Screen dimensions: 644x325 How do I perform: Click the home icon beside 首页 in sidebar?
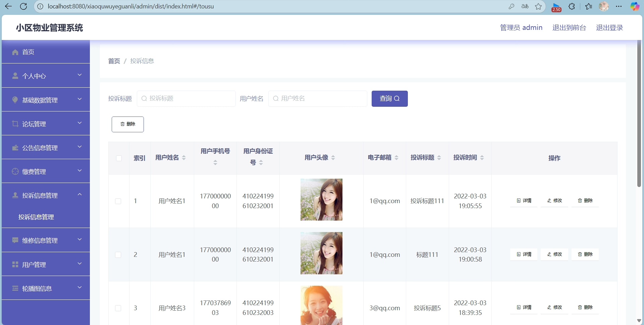(15, 52)
